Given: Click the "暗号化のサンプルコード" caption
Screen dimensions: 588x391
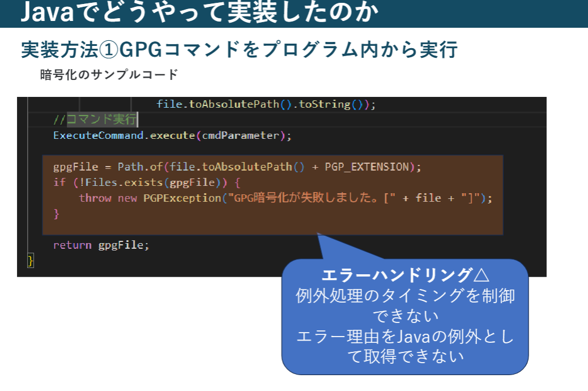Looking at the screenshot, I should (x=109, y=74).
